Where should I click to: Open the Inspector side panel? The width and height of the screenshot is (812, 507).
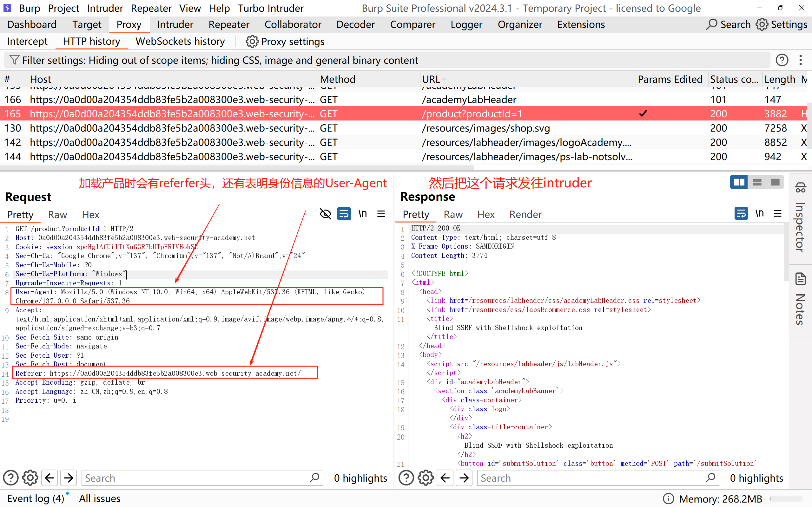click(x=800, y=218)
